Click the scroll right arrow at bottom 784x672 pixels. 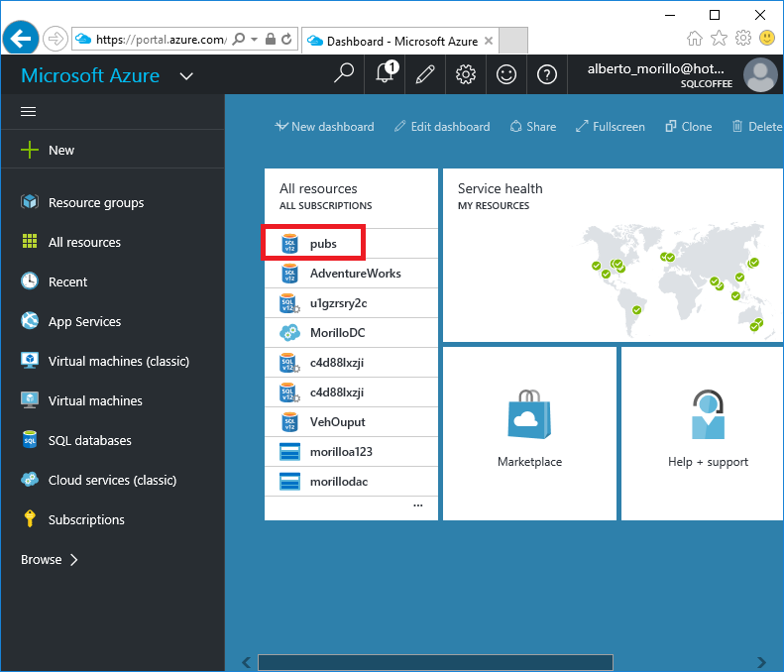click(761, 662)
